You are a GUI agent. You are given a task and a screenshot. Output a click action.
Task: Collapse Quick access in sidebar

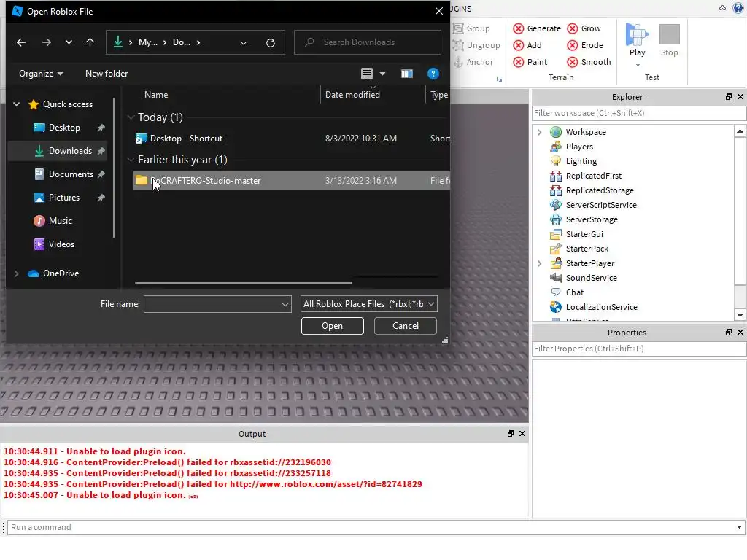(16, 104)
